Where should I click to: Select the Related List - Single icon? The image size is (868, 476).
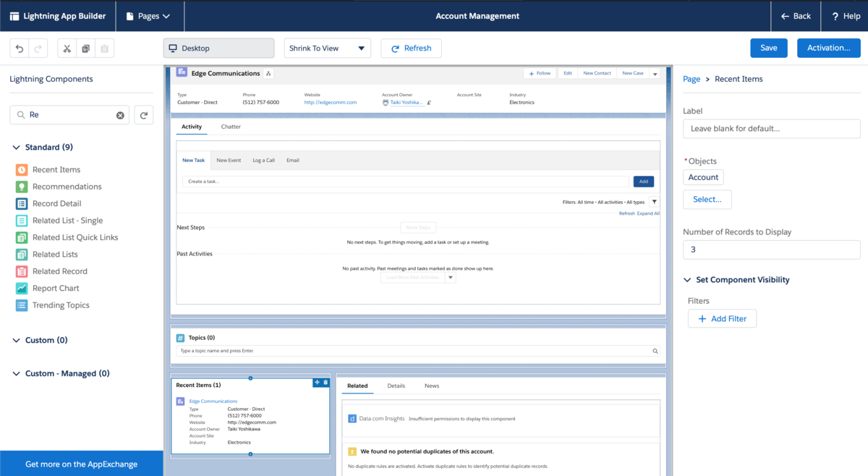coord(21,221)
